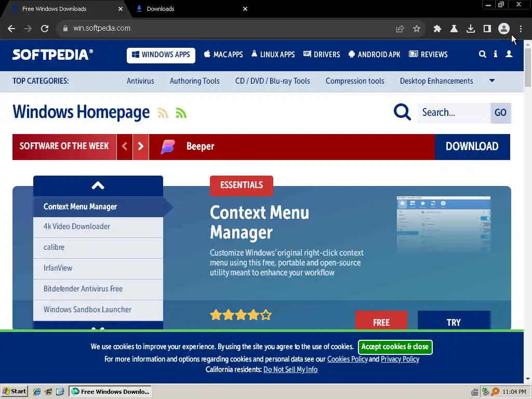Open the Compression tools category
532x399 pixels.
click(355, 81)
